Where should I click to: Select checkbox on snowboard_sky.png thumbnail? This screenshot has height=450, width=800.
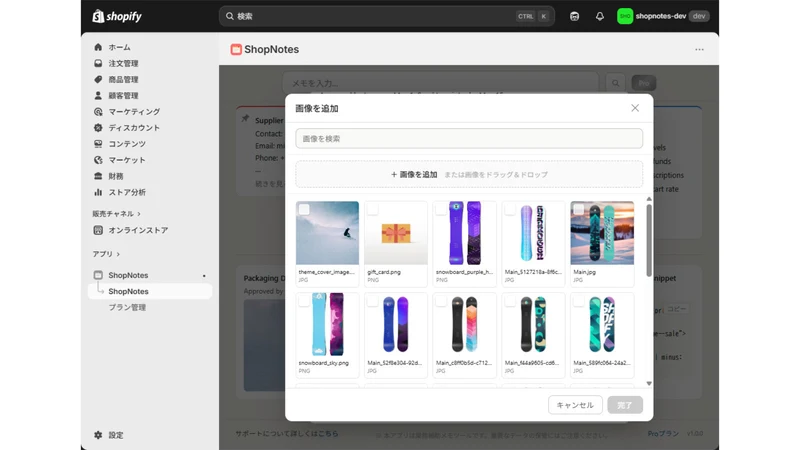coord(304,301)
